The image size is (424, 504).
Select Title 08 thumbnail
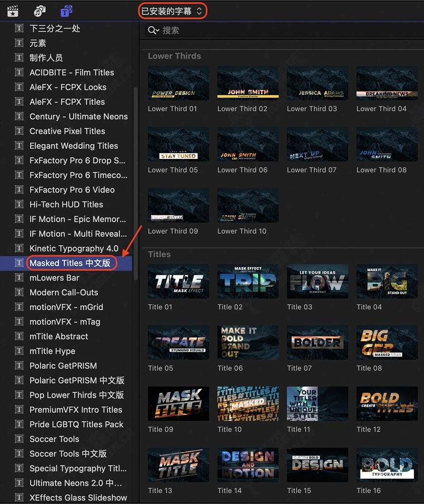(387, 342)
